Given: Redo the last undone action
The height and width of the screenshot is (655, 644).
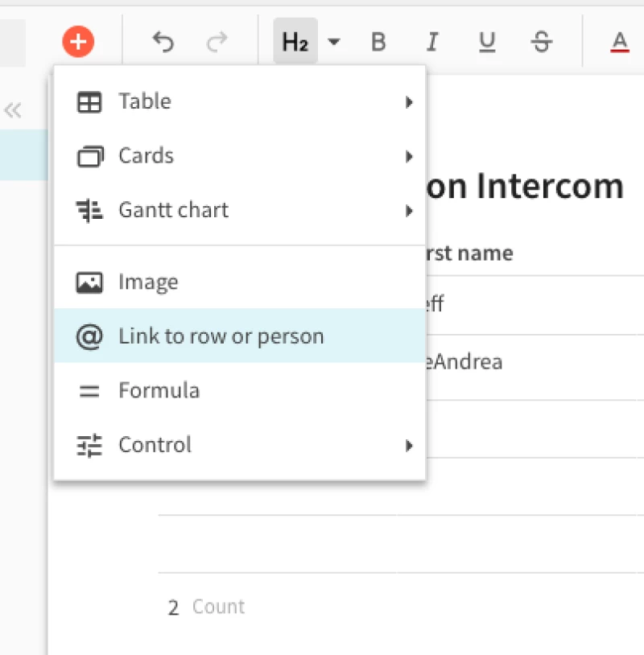Looking at the screenshot, I should 217,42.
